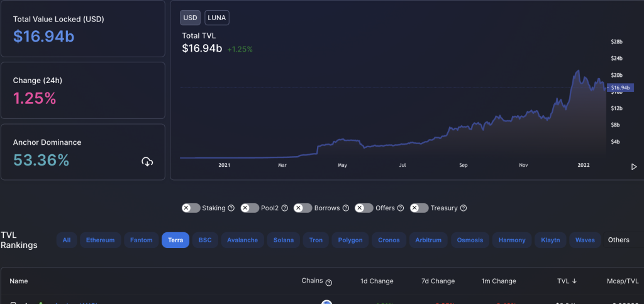Open the Pool2 help question mark

(x=285, y=208)
